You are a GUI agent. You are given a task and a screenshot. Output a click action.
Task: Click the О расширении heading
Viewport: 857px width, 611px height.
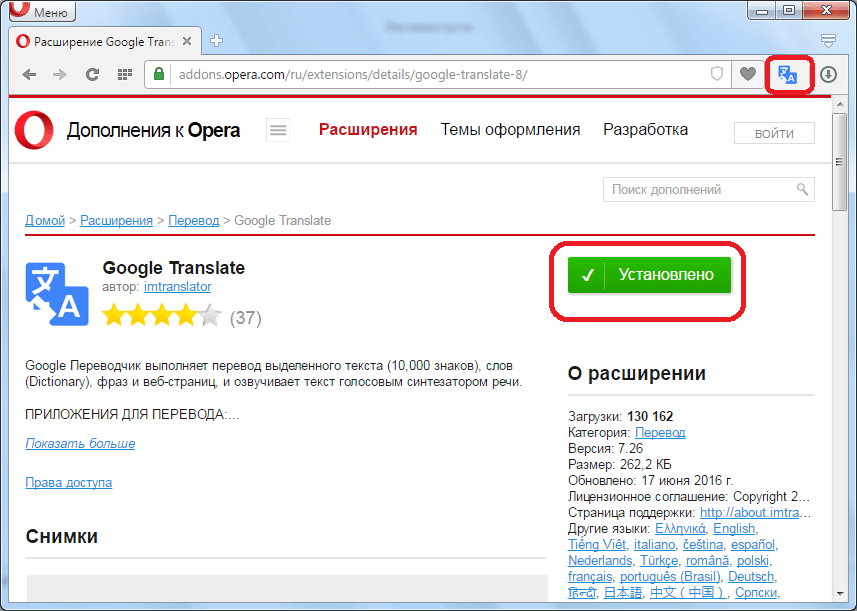pos(637,373)
